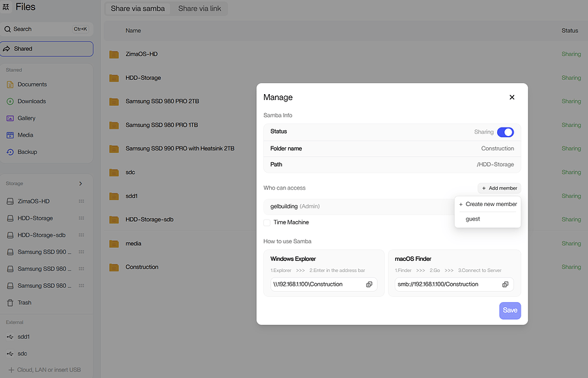Open the Backup starred item
Viewport: 588px width, 378px height.
(x=27, y=152)
